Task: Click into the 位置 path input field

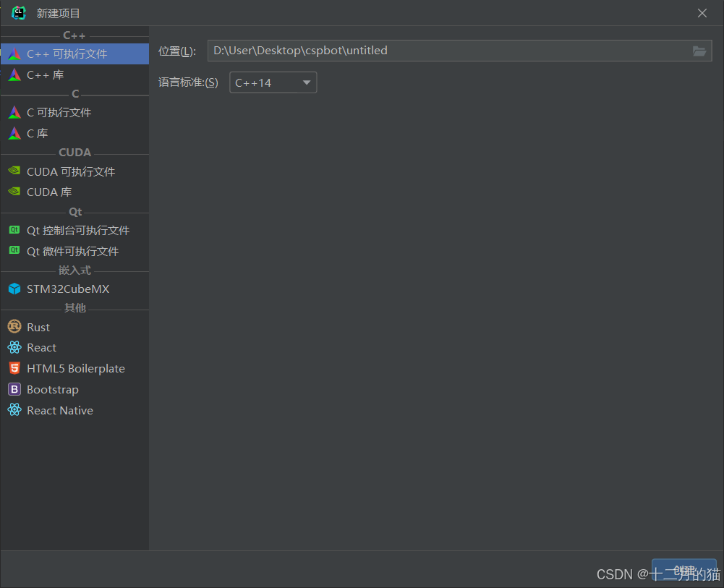Action: pyautogui.click(x=459, y=51)
